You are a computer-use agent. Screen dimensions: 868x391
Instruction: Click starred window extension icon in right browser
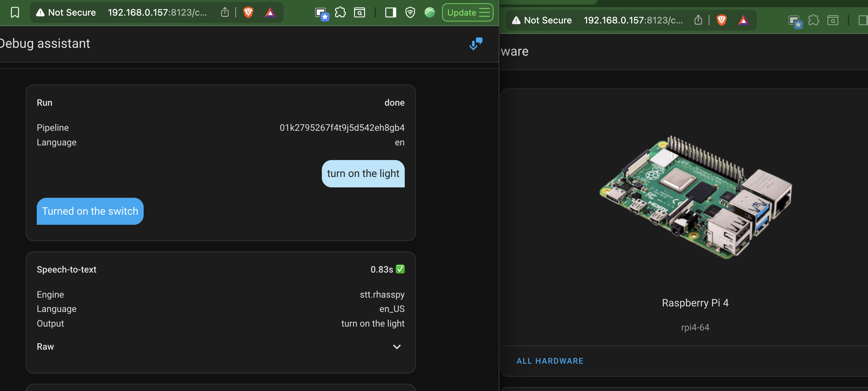click(795, 21)
